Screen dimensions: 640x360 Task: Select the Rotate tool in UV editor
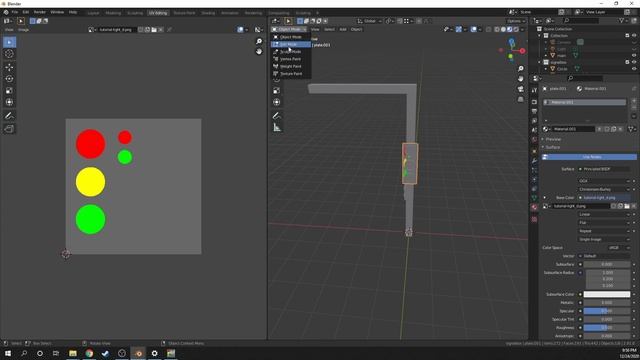pos(9,79)
